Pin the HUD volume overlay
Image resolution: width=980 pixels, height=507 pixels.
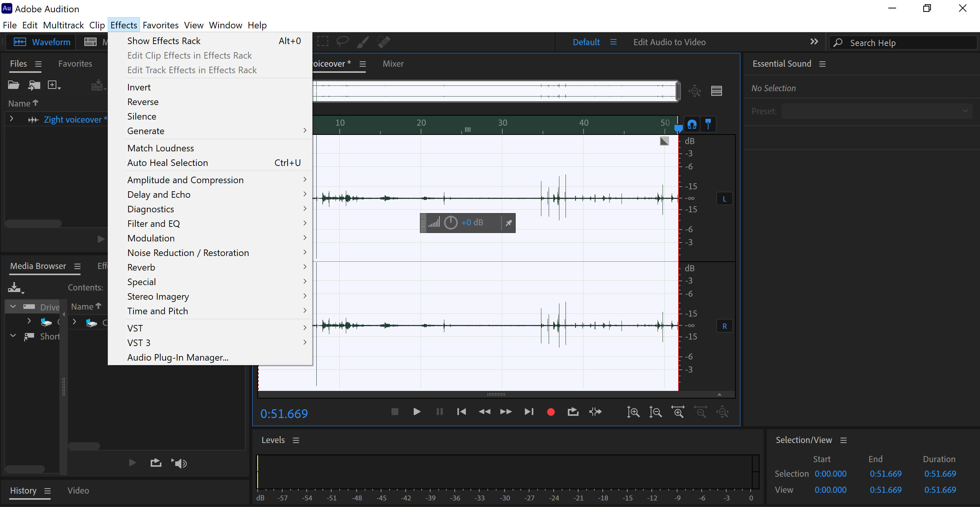tap(508, 223)
